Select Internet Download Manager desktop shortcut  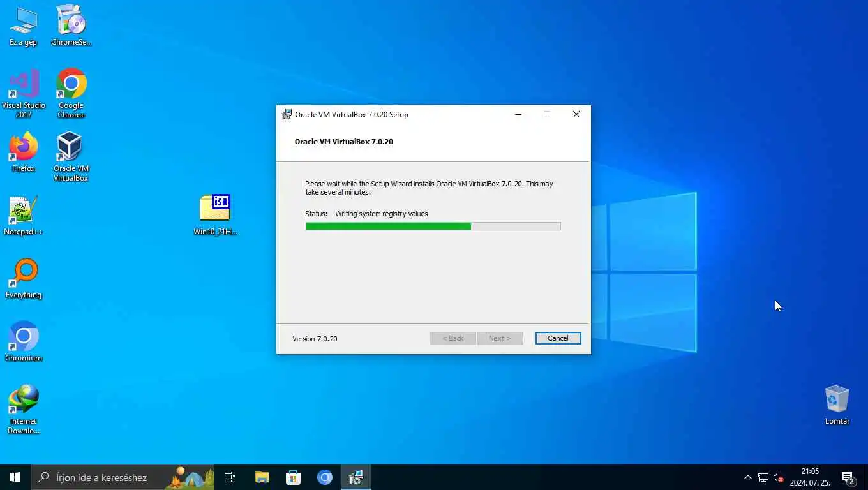pyautogui.click(x=24, y=410)
